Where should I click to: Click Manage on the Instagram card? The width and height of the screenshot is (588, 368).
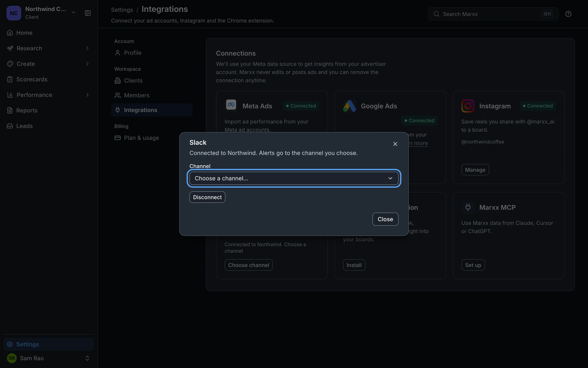(475, 170)
